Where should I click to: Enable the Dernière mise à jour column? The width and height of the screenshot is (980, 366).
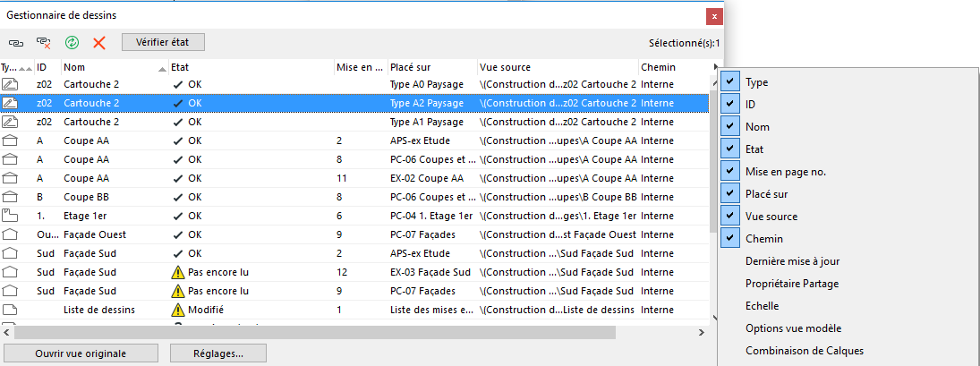[x=792, y=260]
